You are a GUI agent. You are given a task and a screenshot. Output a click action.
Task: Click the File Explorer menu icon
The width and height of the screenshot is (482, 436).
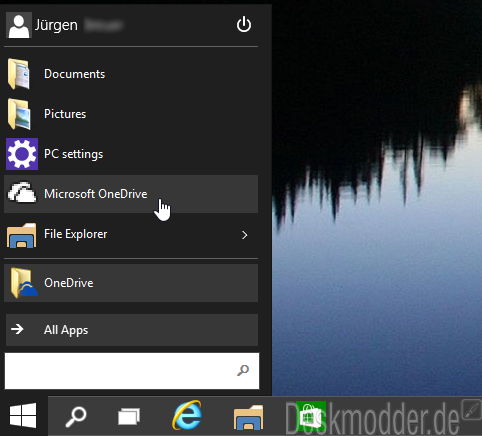22,235
